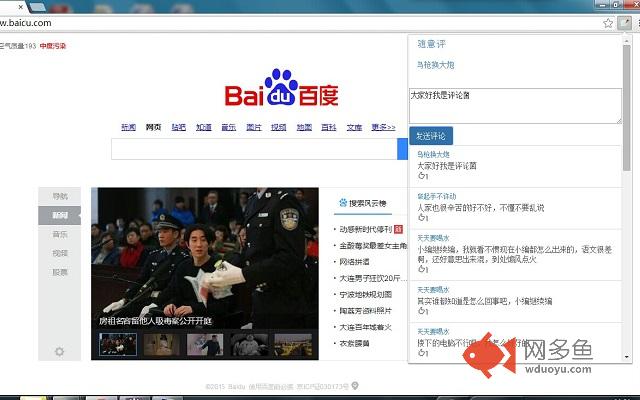The image size is (640, 400).
Task: Click the paw icon beside 搜索风云榜
Action: point(343,202)
